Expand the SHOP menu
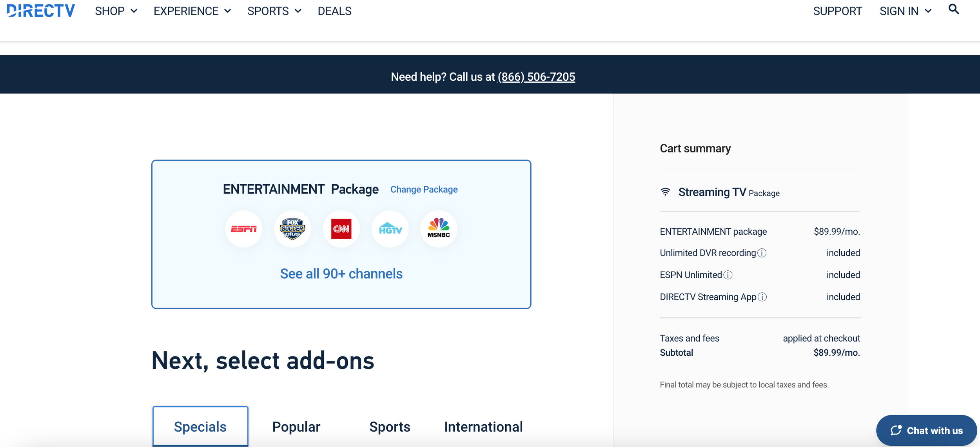Screen dimensions: 980x447 (x=116, y=11)
